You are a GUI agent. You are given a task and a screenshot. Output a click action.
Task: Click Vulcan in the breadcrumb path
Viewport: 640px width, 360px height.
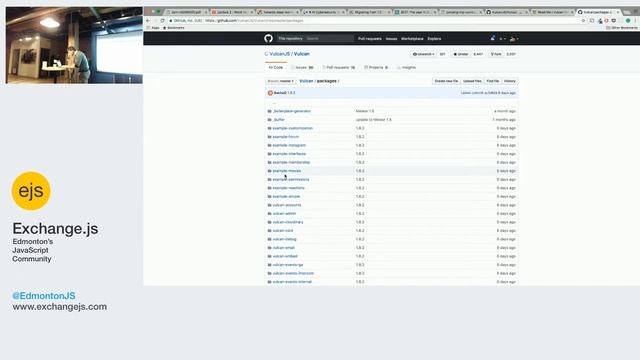306,81
